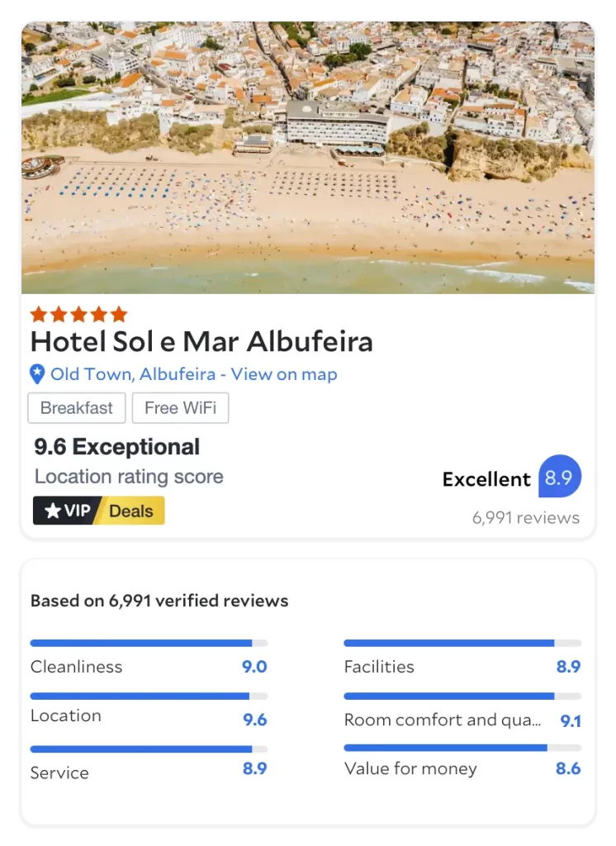616x846 pixels.
Task: Click the Service rating bar
Action: click(x=149, y=749)
